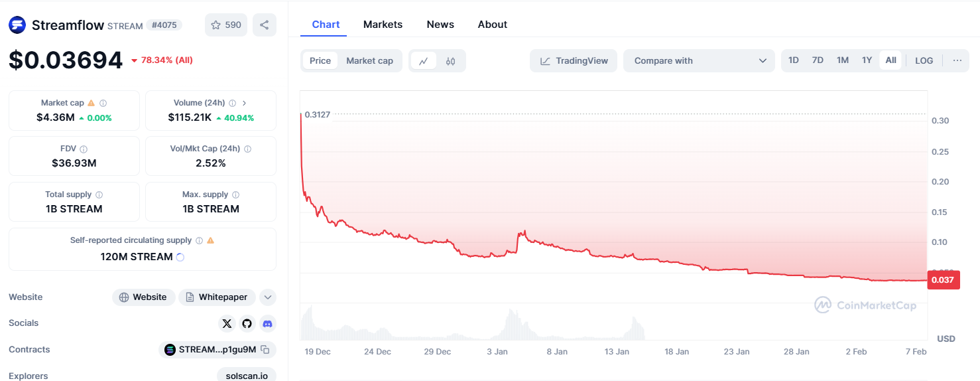Viewport: 980px width, 381px height.
Task: Select the All time range
Action: tap(890, 60)
